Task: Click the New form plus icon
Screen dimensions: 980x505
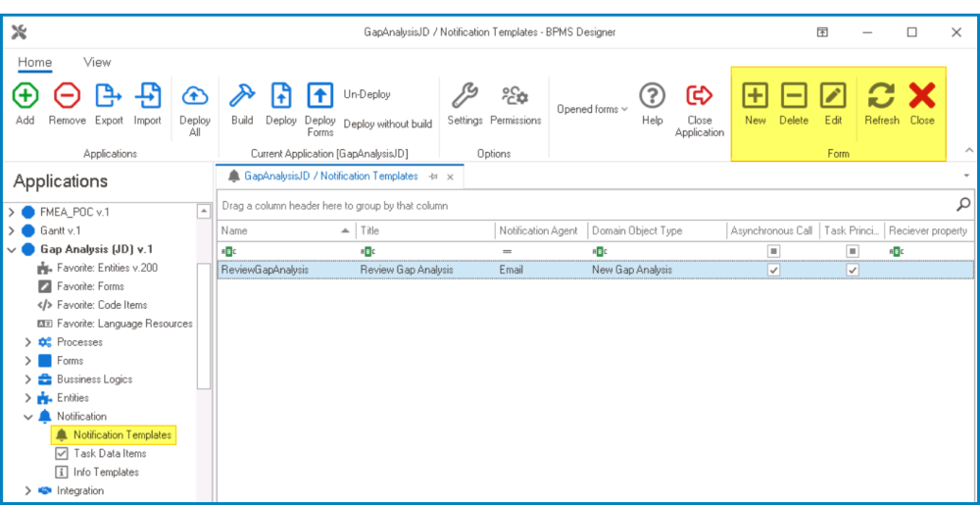Action: click(x=755, y=96)
